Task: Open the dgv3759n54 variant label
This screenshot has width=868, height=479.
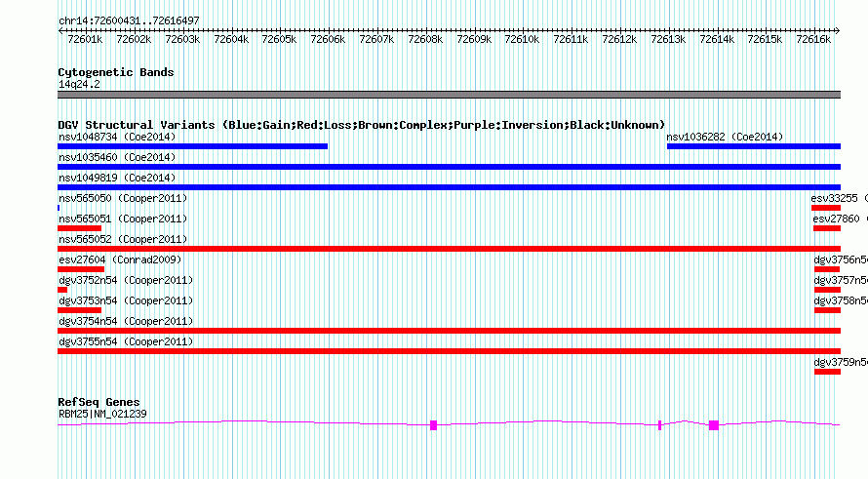Action: point(841,362)
